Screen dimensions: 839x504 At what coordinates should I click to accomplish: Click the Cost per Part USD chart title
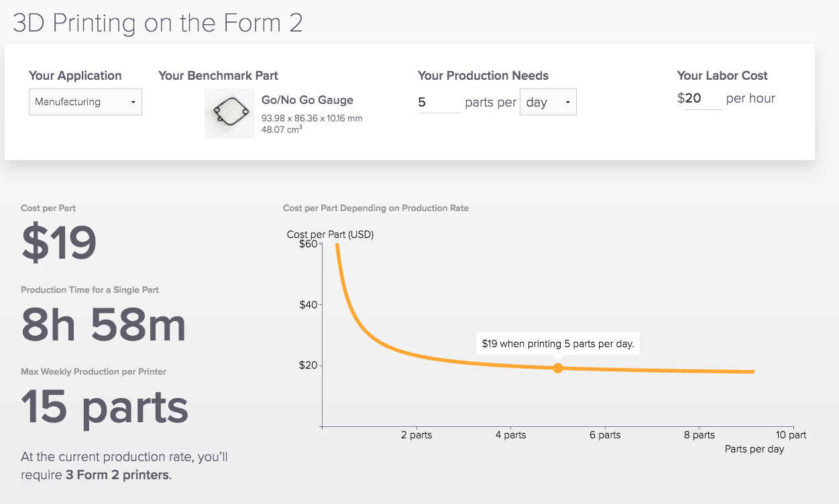330,235
